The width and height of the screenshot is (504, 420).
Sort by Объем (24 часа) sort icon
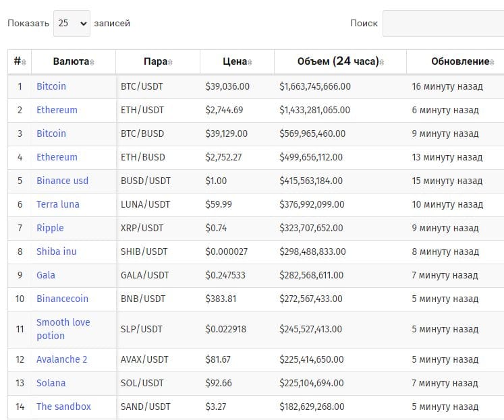pyautogui.click(x=381, y=62)
